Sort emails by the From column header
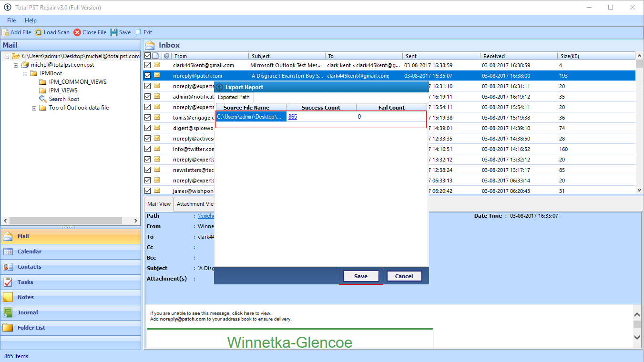 210,56
